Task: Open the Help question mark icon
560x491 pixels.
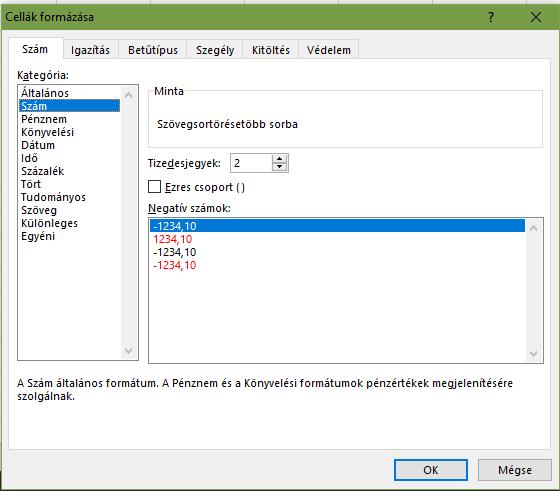Action: pyautogui.click(x=491, y=17)
